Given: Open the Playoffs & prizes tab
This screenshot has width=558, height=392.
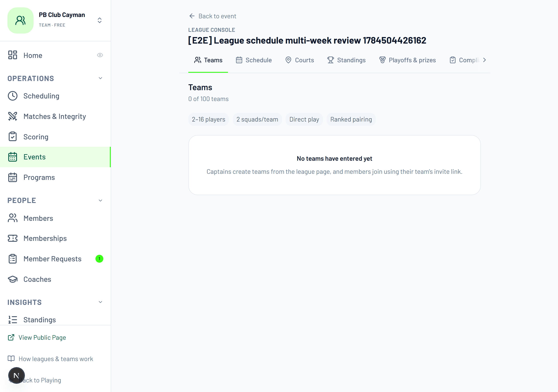Looking at the screenshot, I should click(408, 60).
